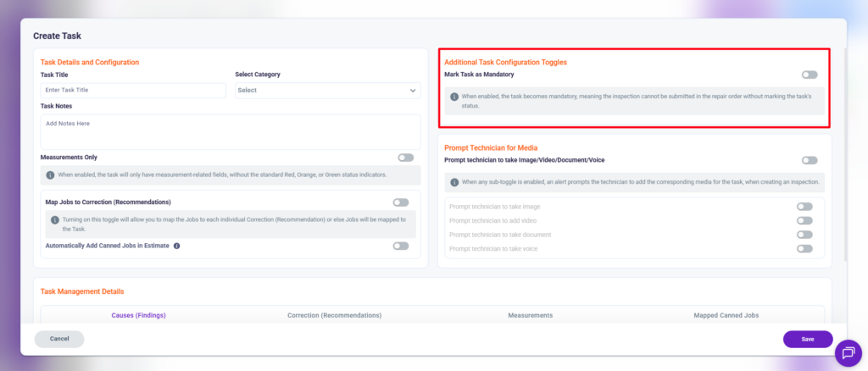
Task: Enable the Mark Task as Mandatory toggle
Action: coord(810,75)
